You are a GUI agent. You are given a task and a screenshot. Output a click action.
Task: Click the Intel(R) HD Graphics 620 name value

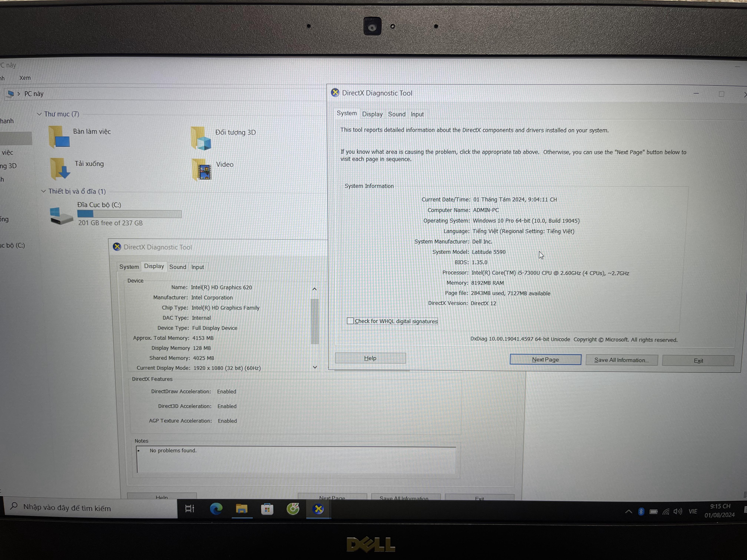(221, 287)
